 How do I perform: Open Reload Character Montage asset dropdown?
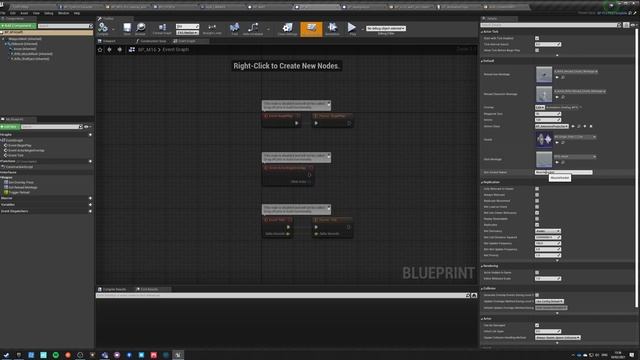pos(580,91)
